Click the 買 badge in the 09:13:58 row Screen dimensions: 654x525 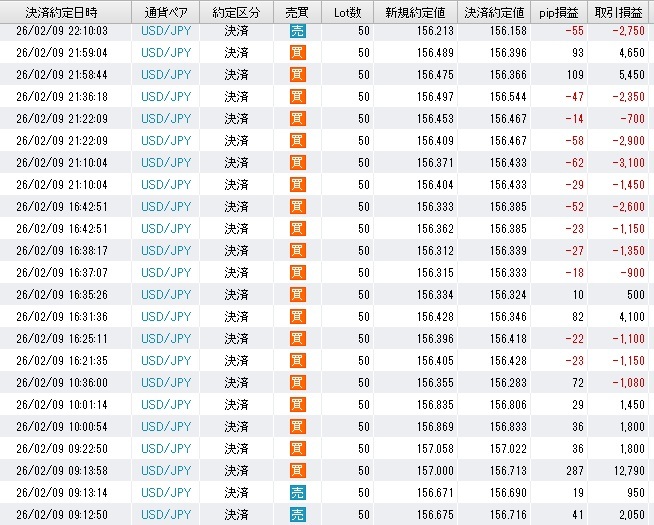coord(297,471)
